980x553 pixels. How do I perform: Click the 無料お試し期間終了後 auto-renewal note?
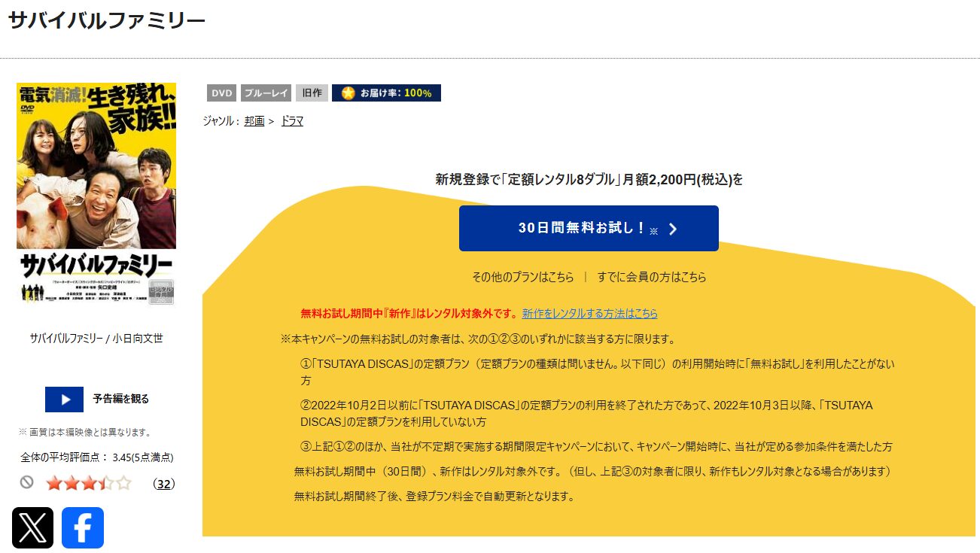(434, 497)
